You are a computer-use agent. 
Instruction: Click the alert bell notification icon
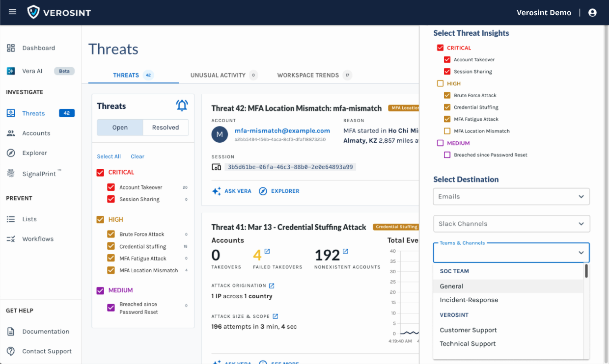[182, 105]
